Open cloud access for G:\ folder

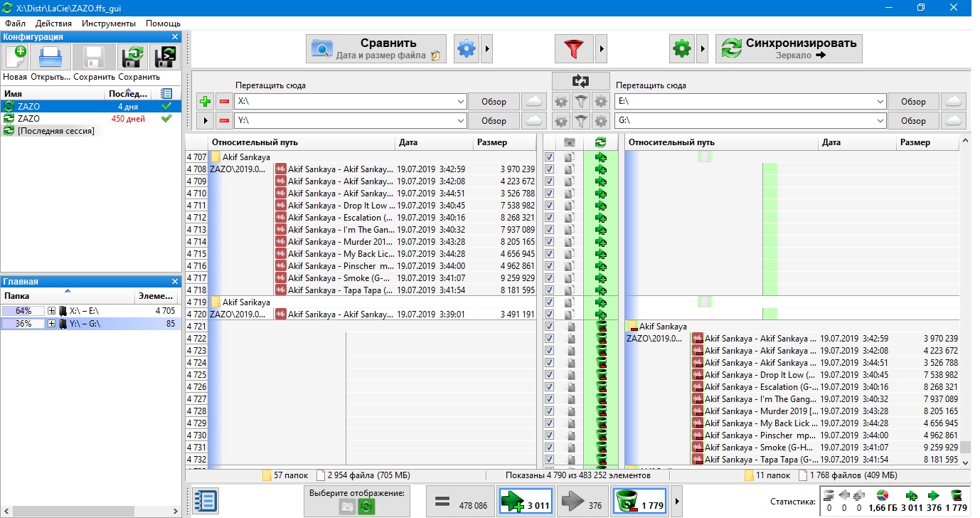pos(954,121)
